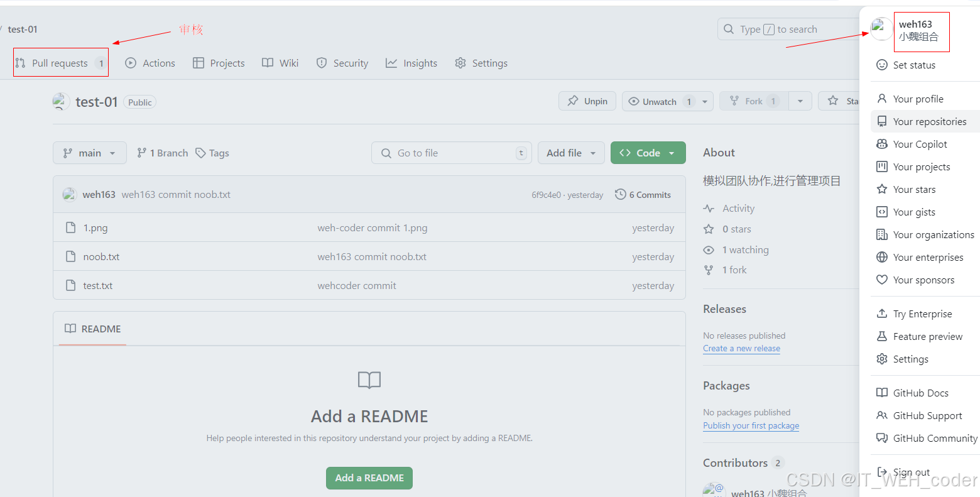Open latest commit message 'weh163 commit noob.txt'
This screenshot has height=497, width=980.
tap(176, 195)
